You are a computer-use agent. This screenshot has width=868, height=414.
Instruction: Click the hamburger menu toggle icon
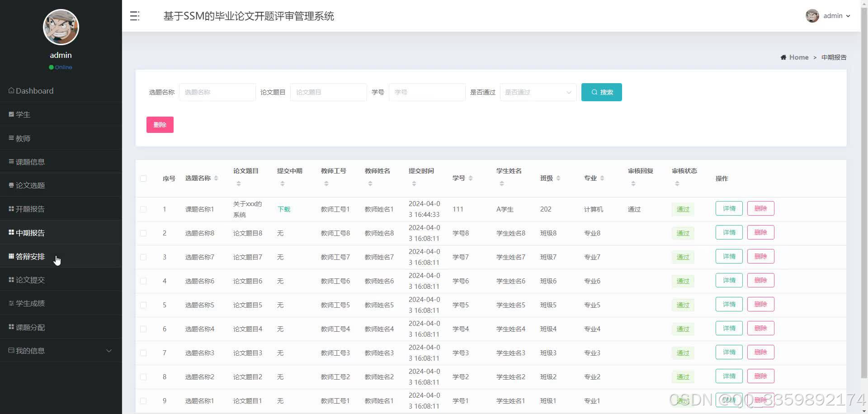(134, 16)
